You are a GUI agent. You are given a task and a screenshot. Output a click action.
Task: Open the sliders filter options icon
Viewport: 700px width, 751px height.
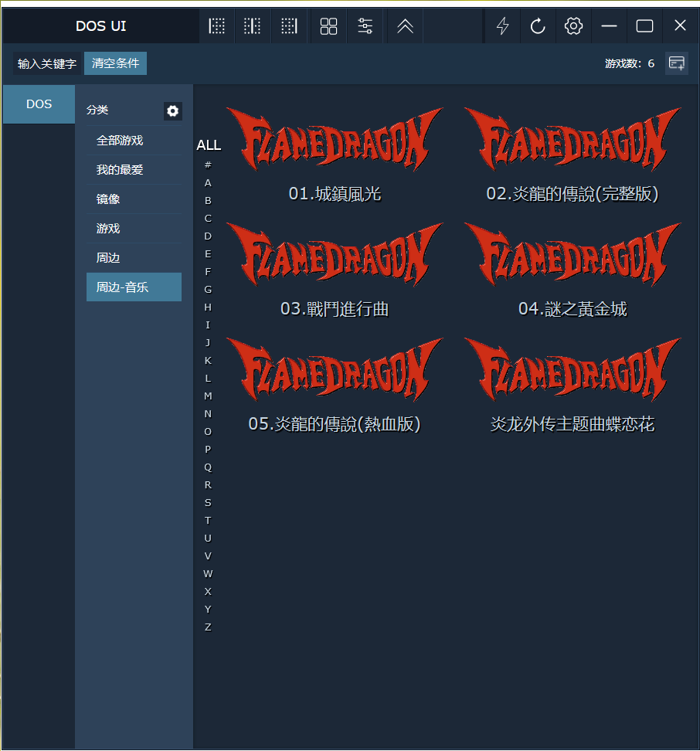pyautogui.click(x=365, y=26)
